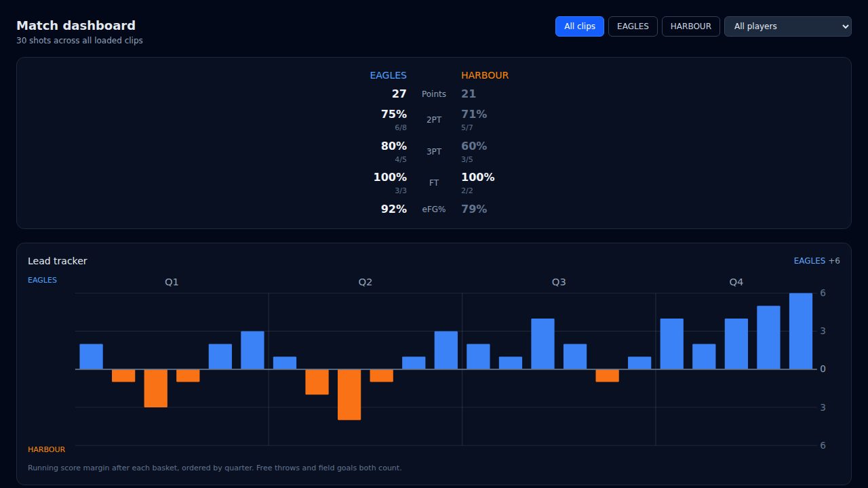Click the tallest blue bar reaching 6 in Q4
Viewport: 868px width, 488px height.
(801, 331)
